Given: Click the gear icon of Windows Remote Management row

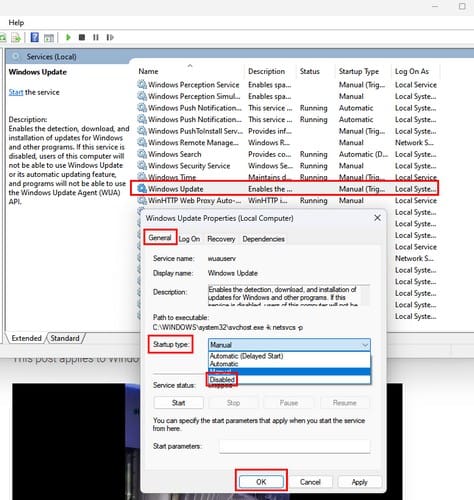Looking at the screenshot, I should pos(142,142).
